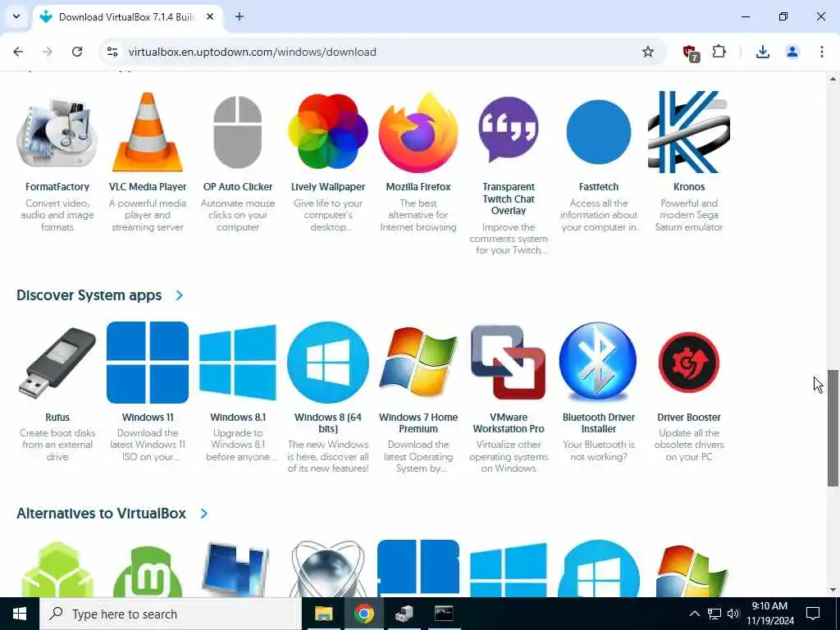Open the volume control in system tray

click(x=733, y=614)
